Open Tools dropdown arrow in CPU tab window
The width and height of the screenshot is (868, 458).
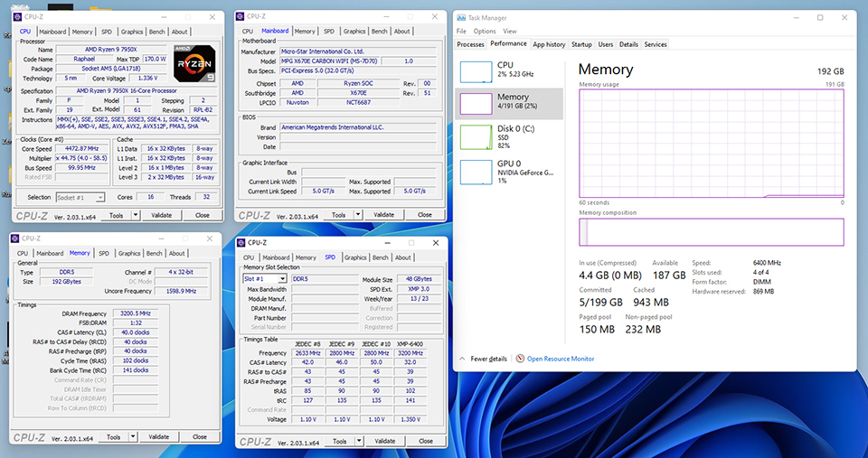click(x=135, y=215)
